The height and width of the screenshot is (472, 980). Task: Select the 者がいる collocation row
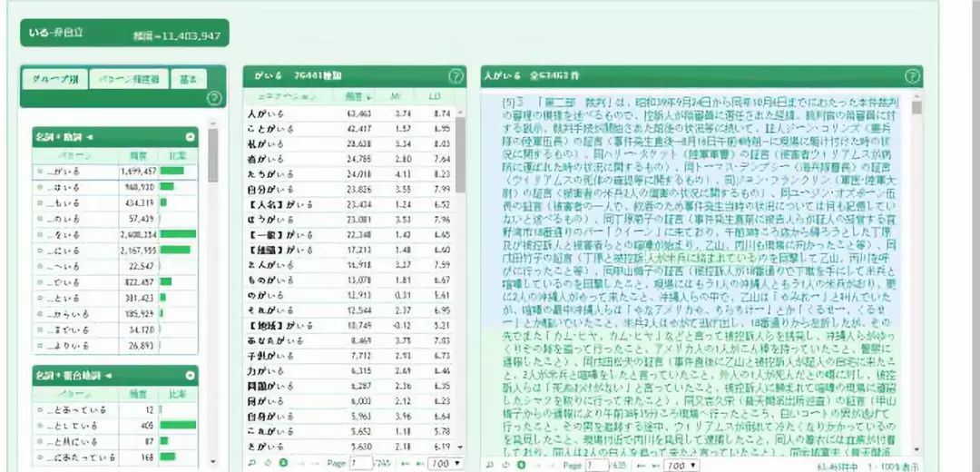coord(349,160)
